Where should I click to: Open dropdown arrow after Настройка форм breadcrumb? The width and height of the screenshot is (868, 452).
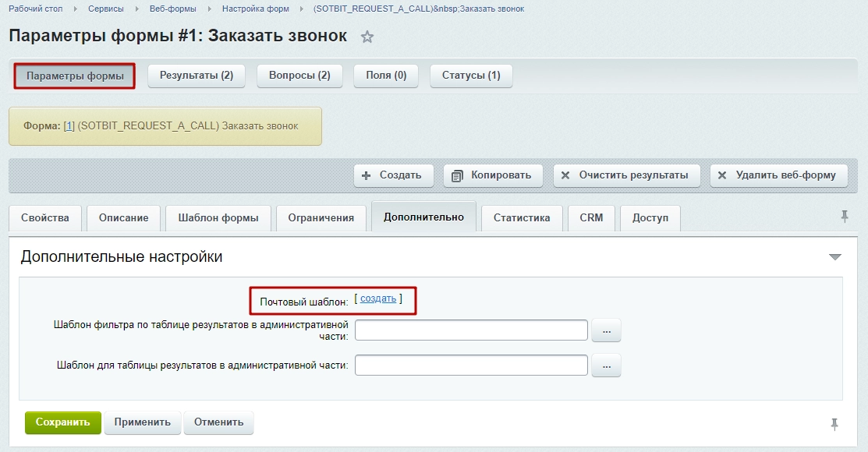click(x=301, y=9)
